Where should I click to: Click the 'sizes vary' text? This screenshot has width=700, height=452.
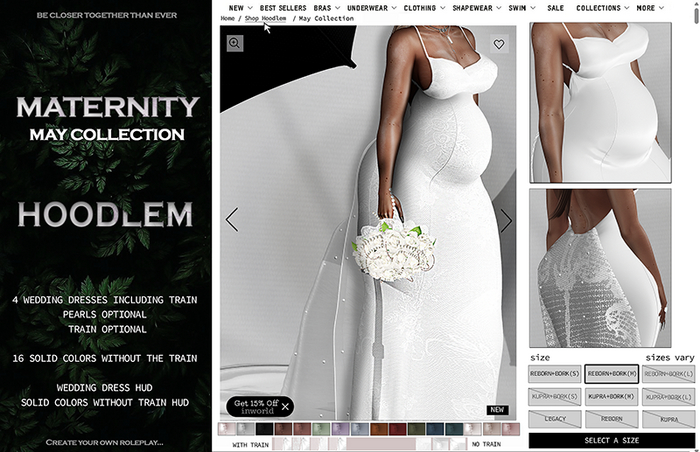670,357
